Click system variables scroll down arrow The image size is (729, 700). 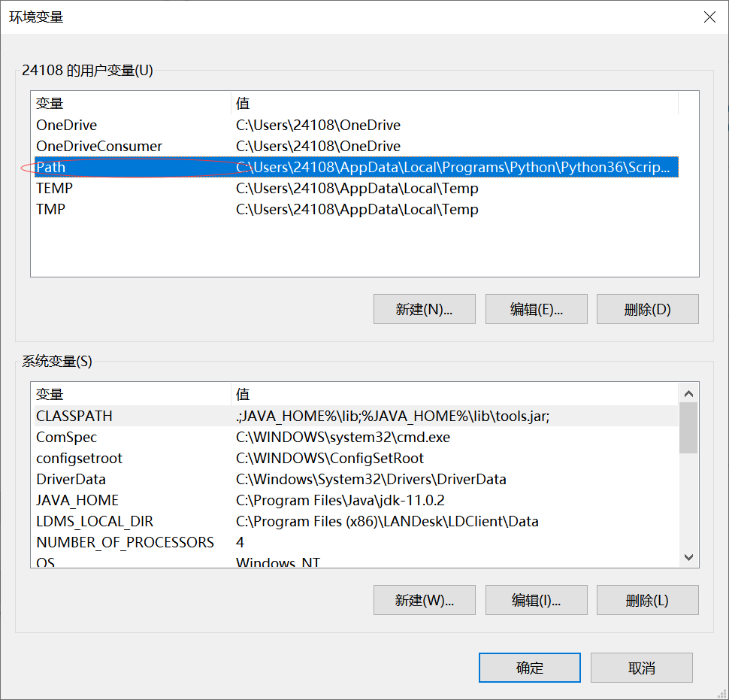tap(688, 556)
